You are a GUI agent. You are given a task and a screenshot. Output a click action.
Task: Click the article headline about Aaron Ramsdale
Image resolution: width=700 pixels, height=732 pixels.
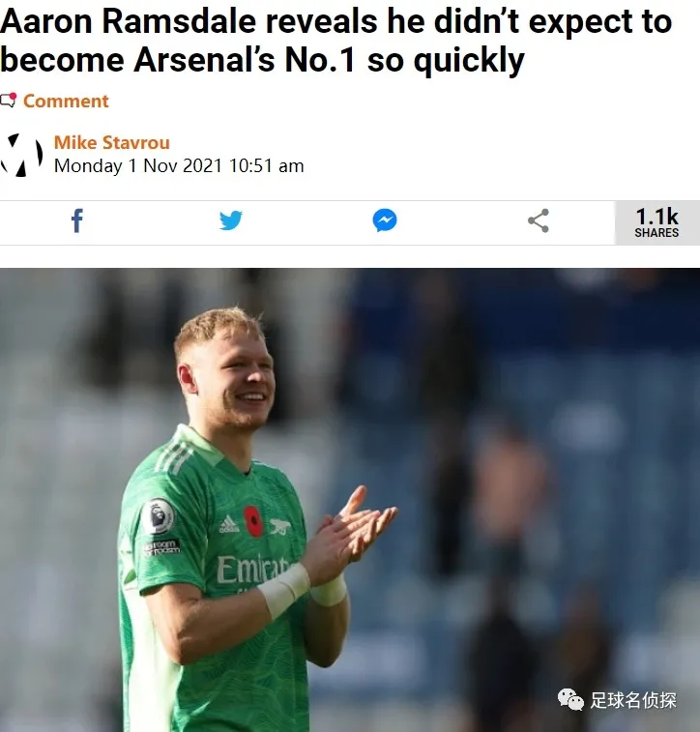click(336, 41)
